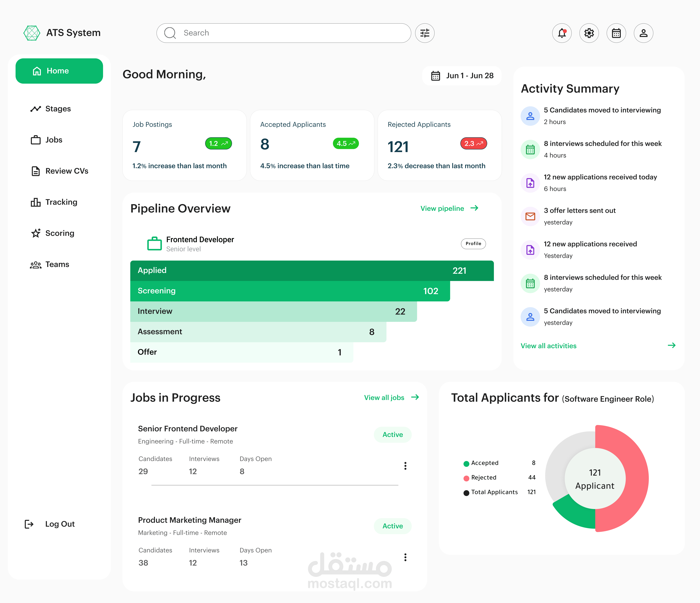Open Review CVs page
The height and width of the screenshot is (603, 700).
coord(59,171)
